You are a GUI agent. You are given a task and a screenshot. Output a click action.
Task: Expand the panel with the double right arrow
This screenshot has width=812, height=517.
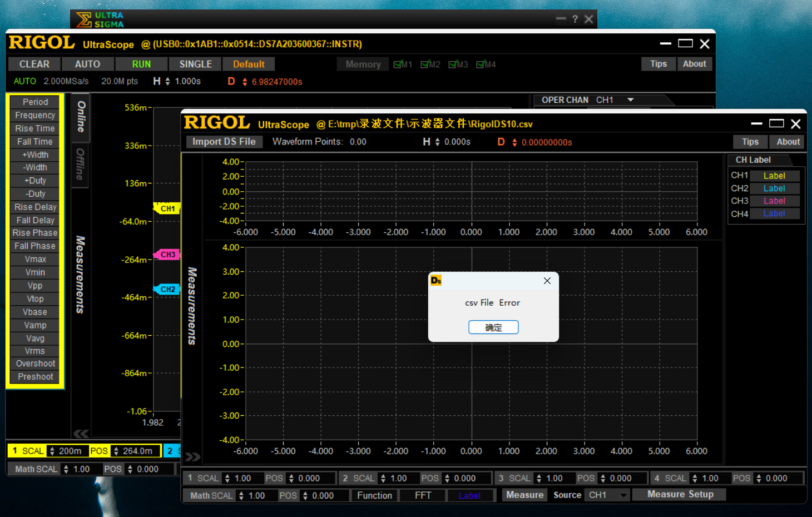192,457
